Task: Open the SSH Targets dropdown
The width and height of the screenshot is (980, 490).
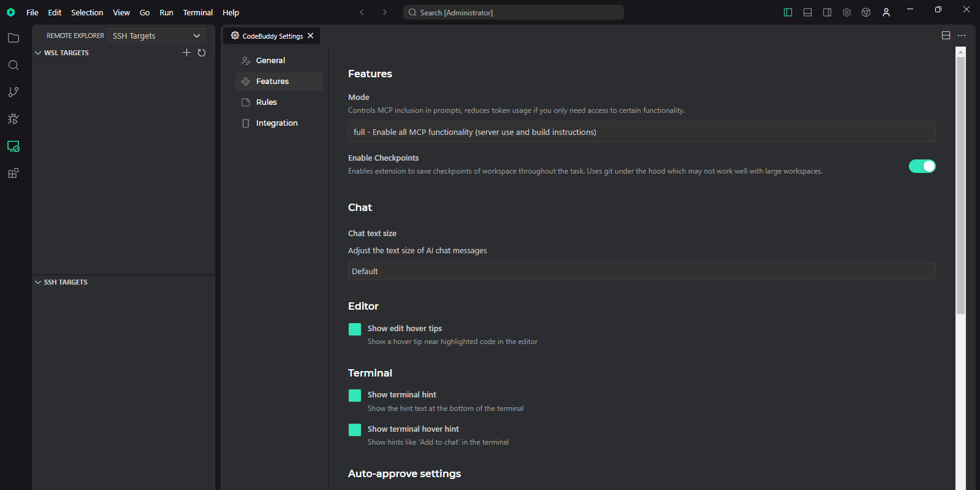Action: coord(156,36)
